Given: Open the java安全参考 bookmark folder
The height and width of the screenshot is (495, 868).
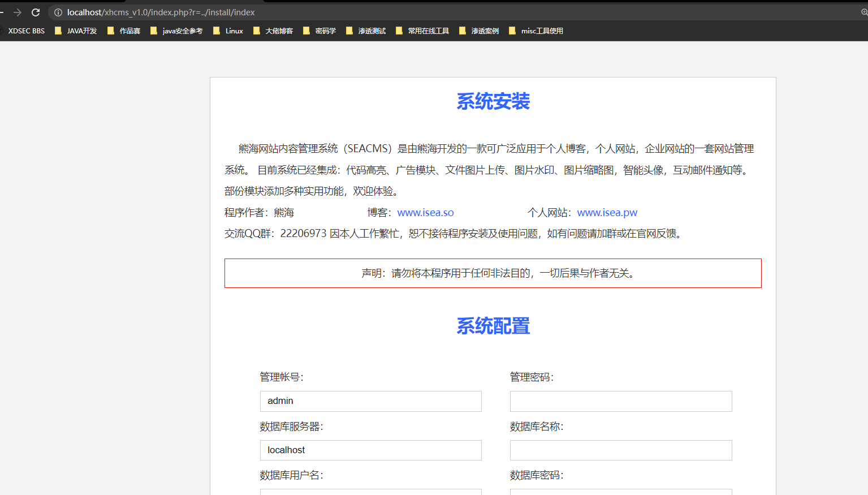Looking at the screenshot, I should tap(176, 31).
